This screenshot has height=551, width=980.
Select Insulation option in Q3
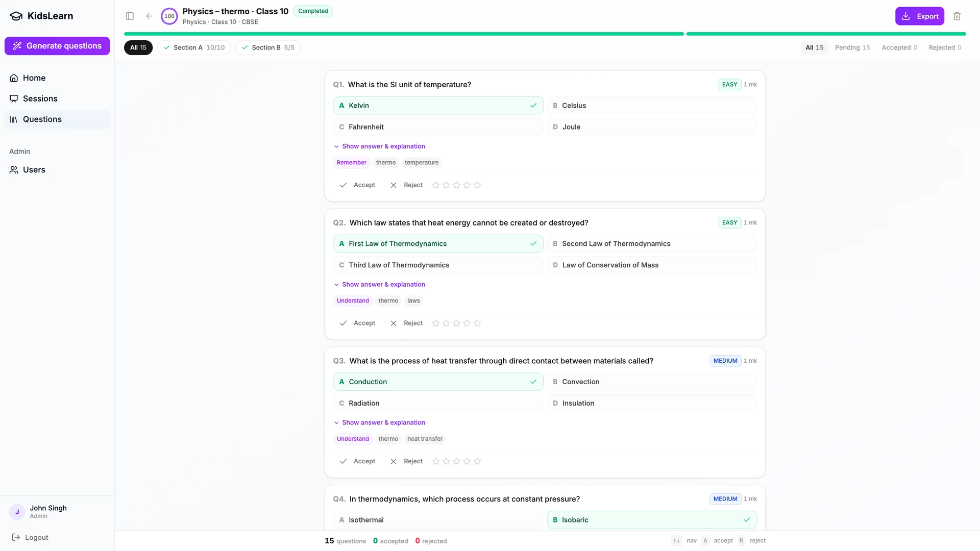pos(652,404)
